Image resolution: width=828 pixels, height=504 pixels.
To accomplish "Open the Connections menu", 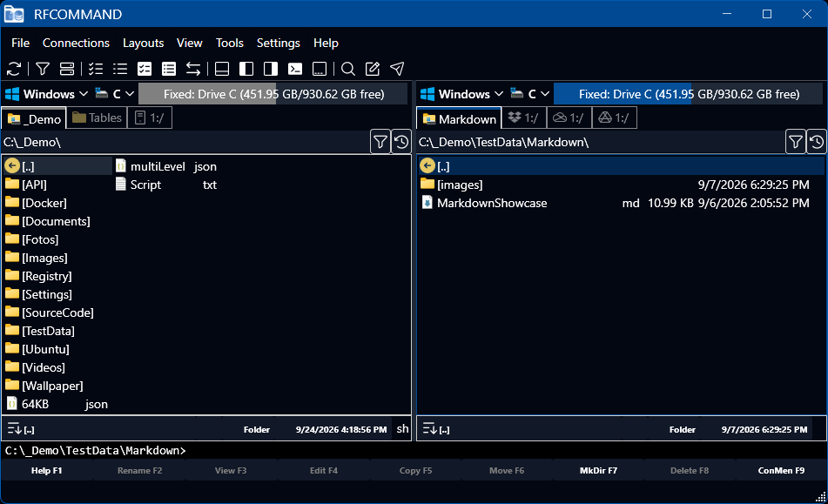I will pyautogui.click(x=76, y=43).
